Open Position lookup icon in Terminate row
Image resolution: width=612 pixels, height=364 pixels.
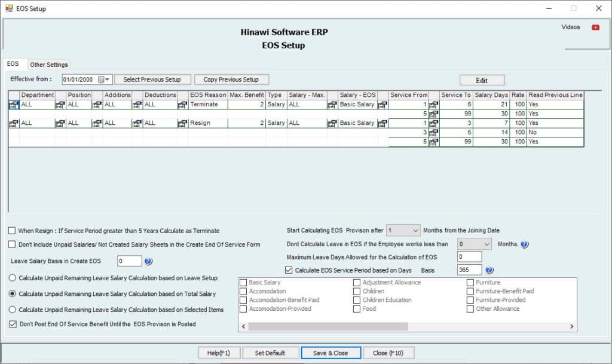click(97, 105)
